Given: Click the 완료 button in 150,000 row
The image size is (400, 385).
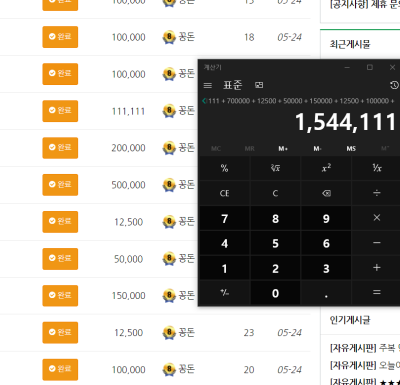Looking at the screenshot, I should point(60,296).
